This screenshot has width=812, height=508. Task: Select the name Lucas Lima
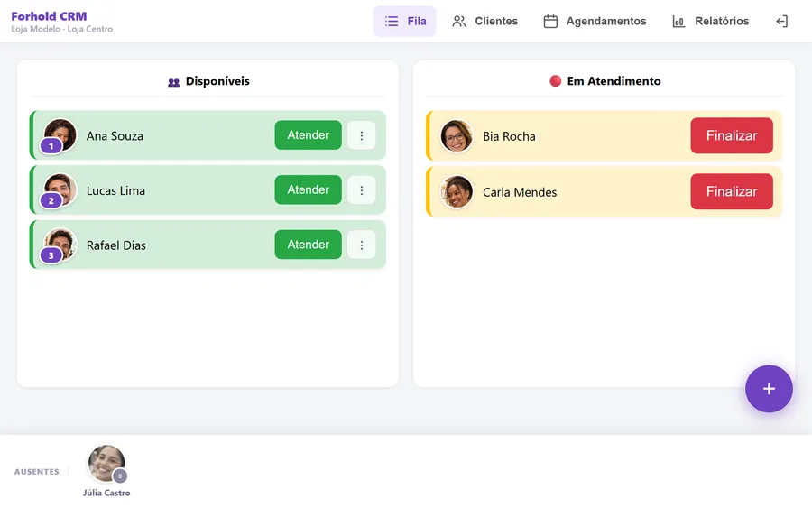(x=116, y=190)
